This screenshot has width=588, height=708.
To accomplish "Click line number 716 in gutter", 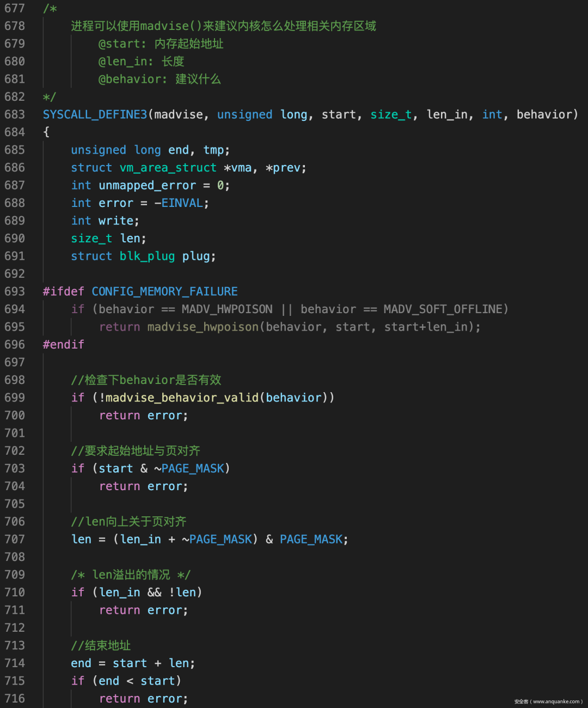I will (15, 698).
